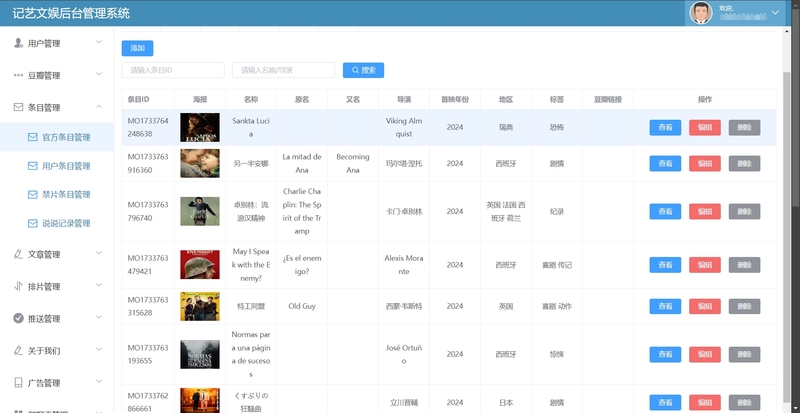800x413 pixels.
Task: Click 编辑 for くすぶりの狂騒曲 row
Action: point(705,402)
